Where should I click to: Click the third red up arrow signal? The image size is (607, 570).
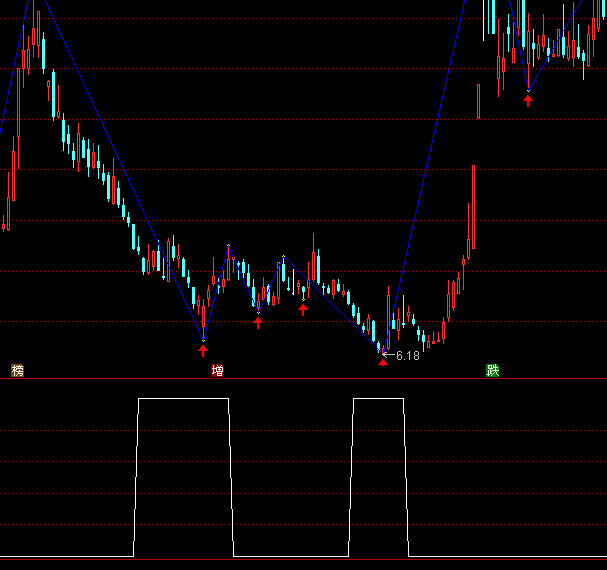click(303, 310)
